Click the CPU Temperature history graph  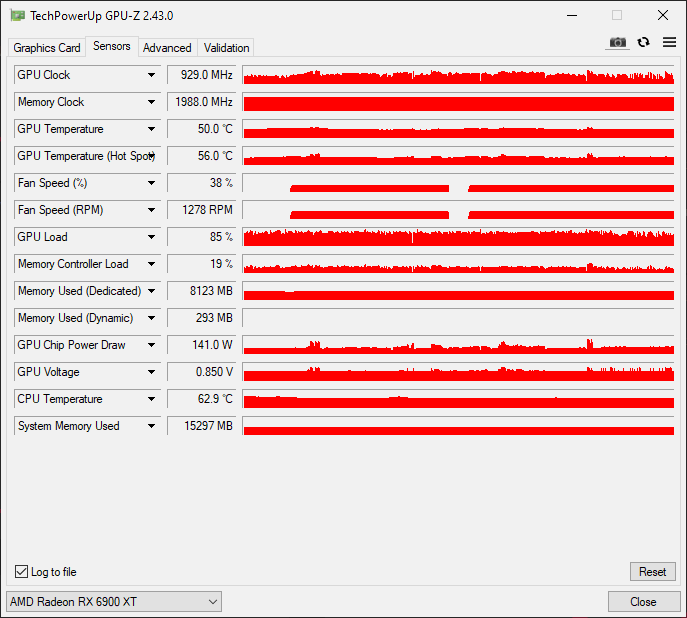[x=458, y=399]
